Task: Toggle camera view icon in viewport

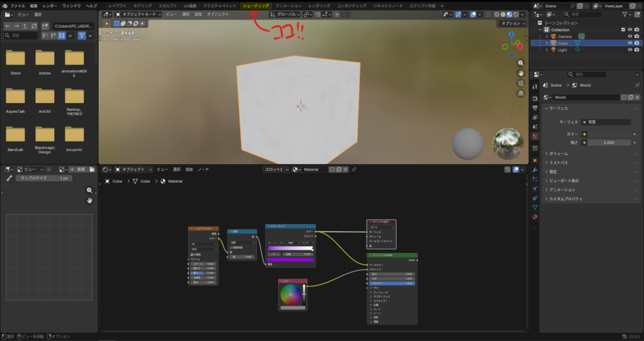Action: [521, 83]
